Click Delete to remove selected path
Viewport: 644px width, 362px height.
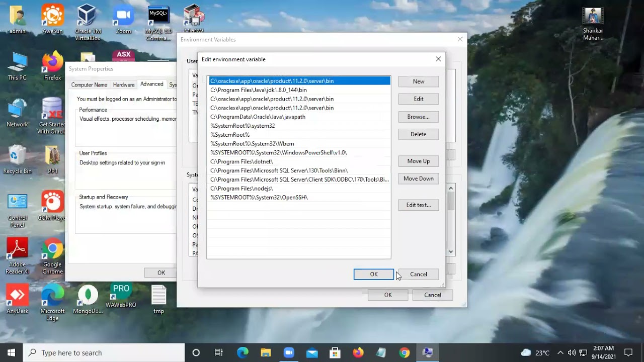(x=418, y=134)
